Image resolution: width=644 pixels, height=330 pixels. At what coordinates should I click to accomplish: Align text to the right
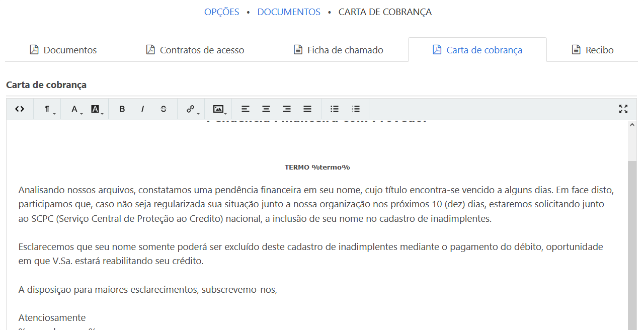click(287, 109)
